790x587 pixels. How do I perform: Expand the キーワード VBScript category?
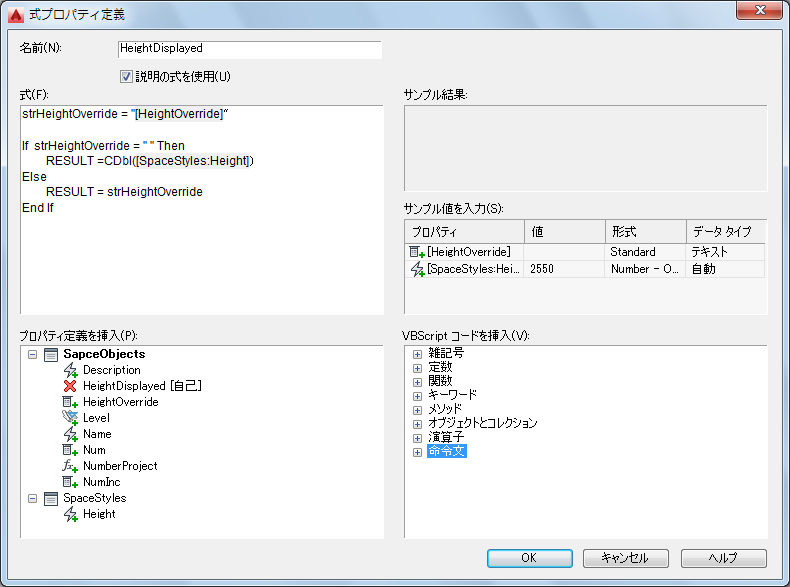tap(417, 396)
